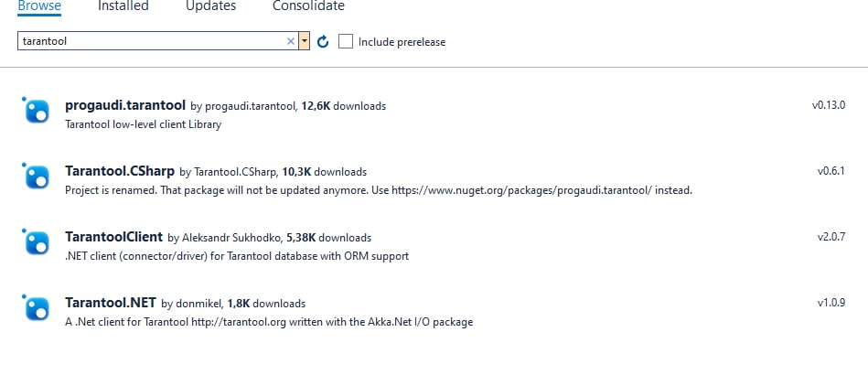This screenshot has height=375, width=868.
Task: Select the Tarantool.CSharp package title
Action: point(120,171)
